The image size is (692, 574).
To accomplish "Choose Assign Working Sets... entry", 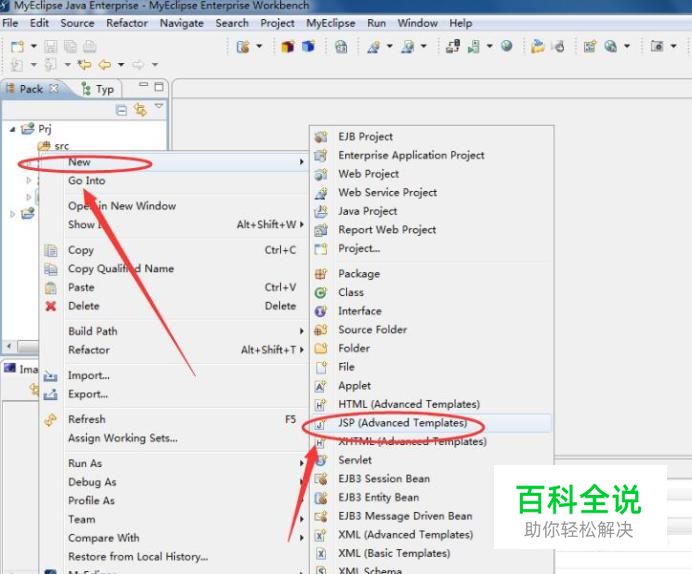I will click(174, 438).
